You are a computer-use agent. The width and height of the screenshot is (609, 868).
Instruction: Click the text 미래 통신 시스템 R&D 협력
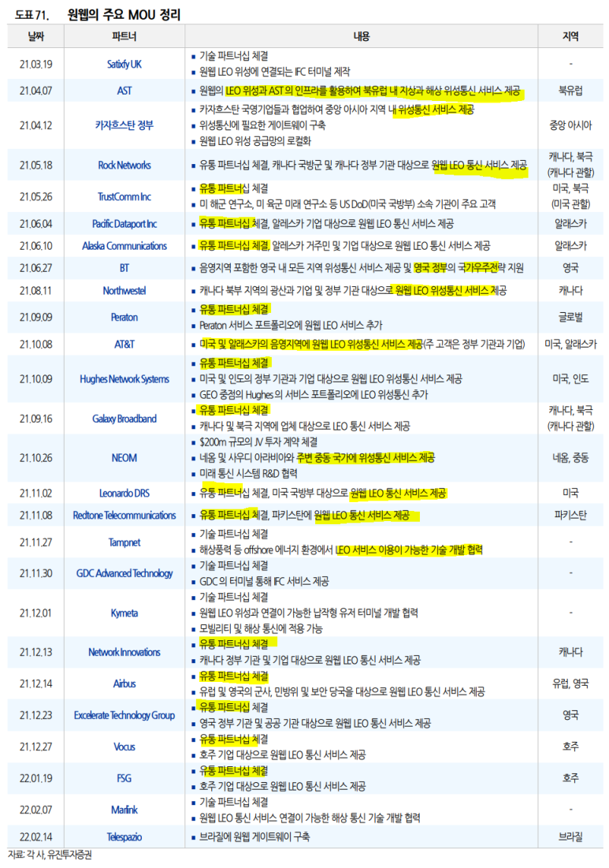[248, 473]
